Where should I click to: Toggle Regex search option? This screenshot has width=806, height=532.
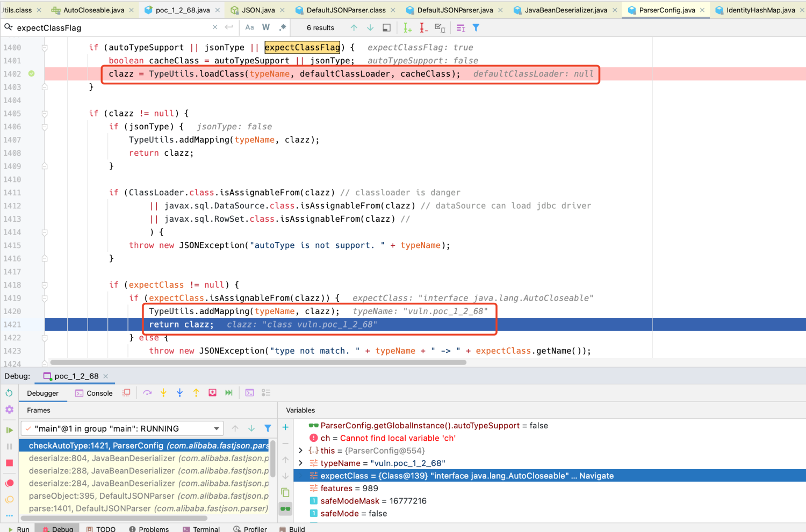click(283, 27)
